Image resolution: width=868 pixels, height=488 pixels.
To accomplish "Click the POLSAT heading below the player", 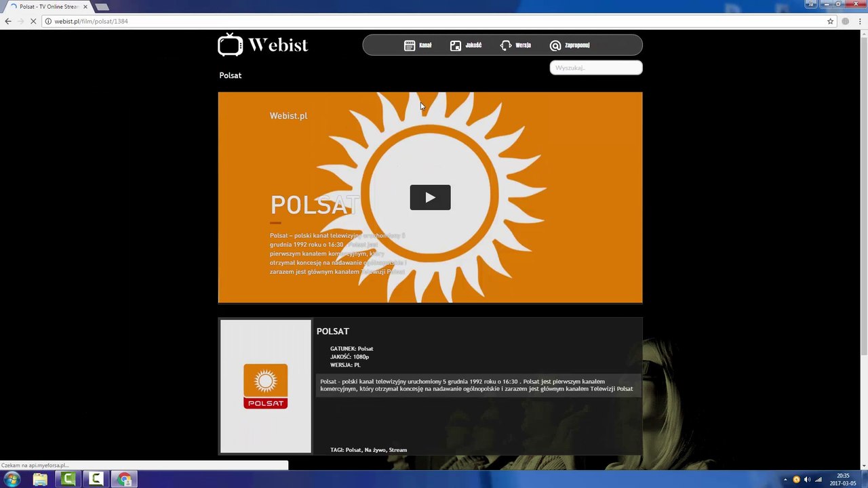I will pyautogui.click(x=333, y=331).
